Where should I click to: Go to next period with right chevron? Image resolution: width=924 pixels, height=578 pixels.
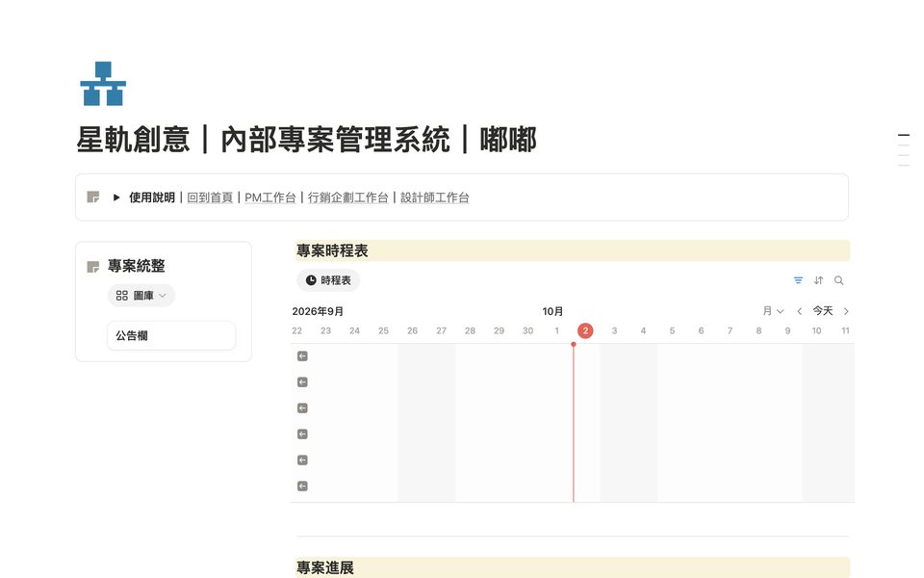pos(846,311)
